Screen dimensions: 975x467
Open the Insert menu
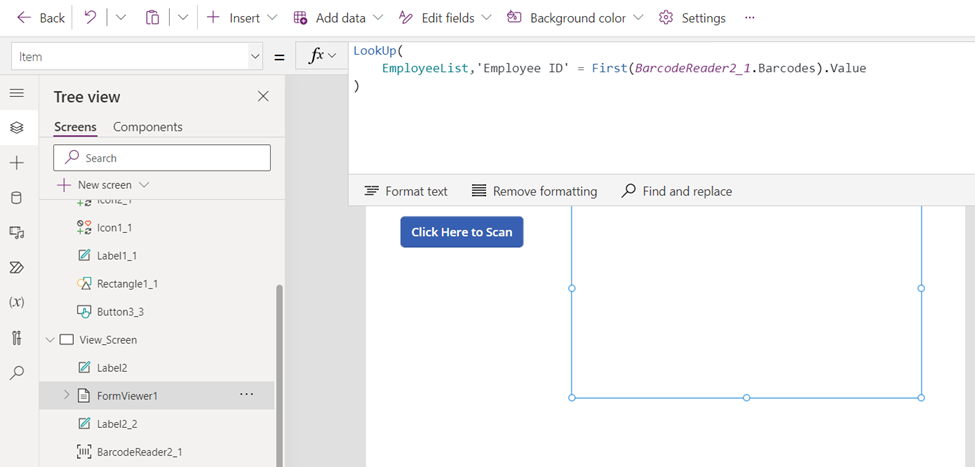point(241,18)
